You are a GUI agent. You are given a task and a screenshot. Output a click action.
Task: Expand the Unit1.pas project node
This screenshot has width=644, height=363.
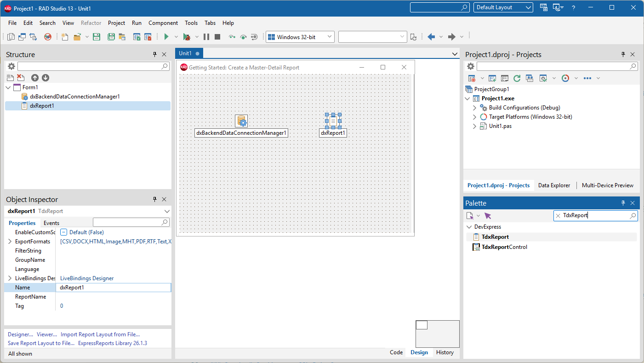click(x=475, y=126)
